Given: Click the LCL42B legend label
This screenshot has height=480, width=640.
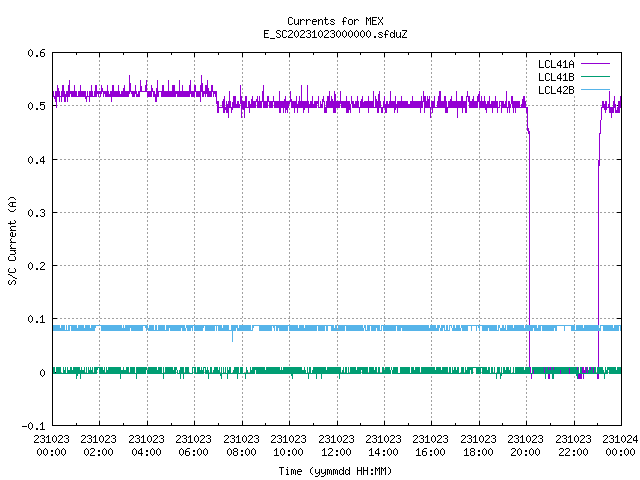Looking at the screenshot, I should 556,90.
